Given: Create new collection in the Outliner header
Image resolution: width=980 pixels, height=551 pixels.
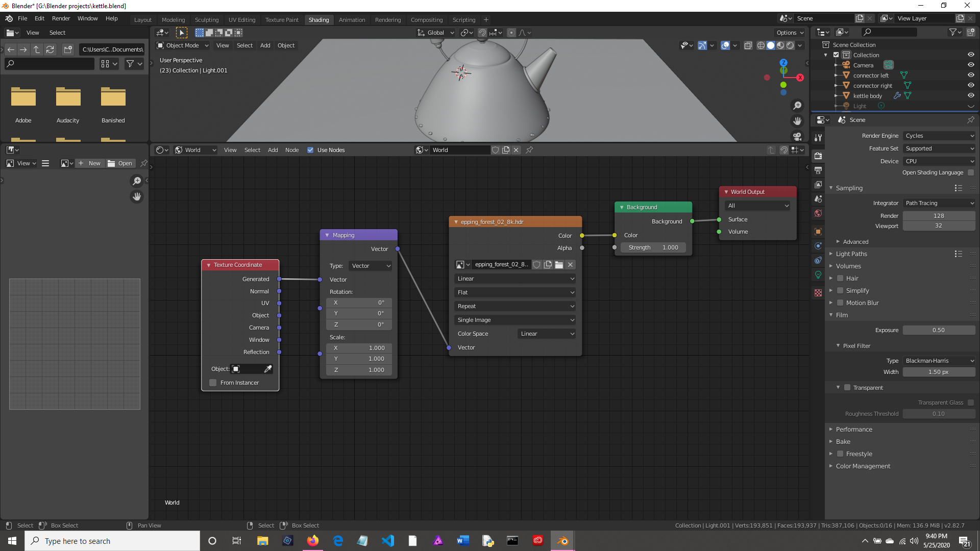Looking at the screenshot, I should (970, 32).
